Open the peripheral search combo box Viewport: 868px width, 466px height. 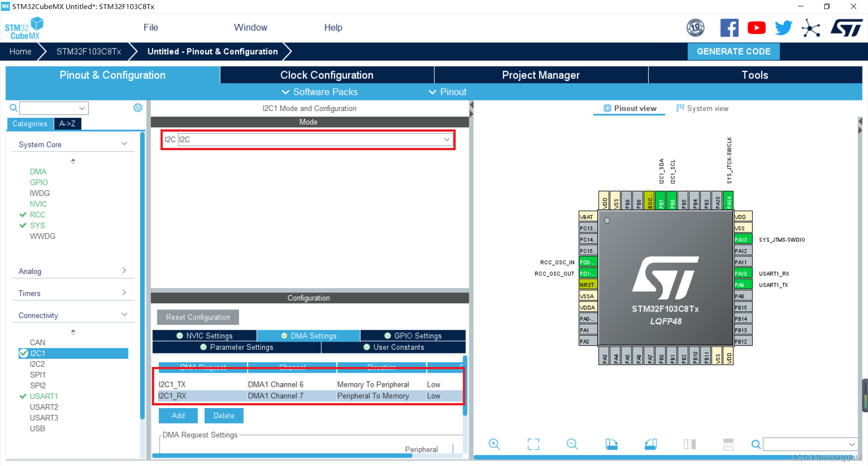pyautogui.click(x=54, y=108)
